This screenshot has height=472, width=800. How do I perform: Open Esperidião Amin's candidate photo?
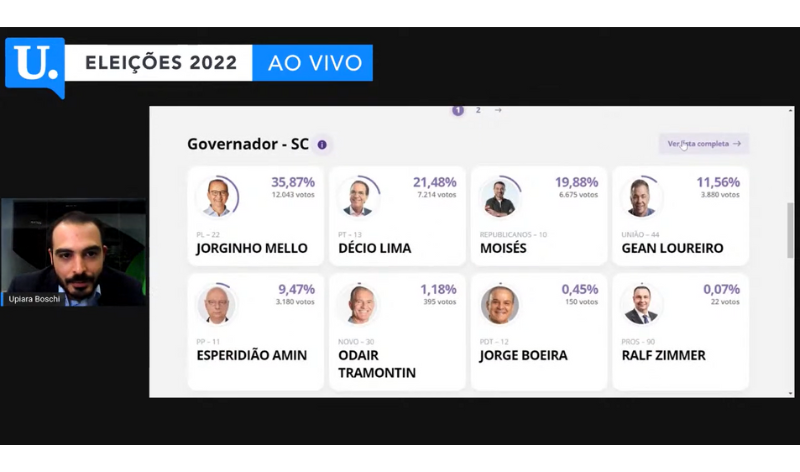216,305
